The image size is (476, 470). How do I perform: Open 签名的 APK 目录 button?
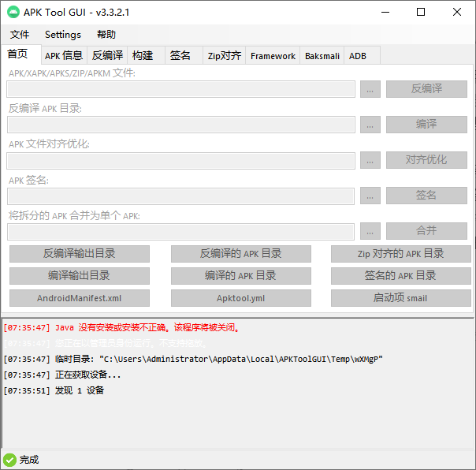[x=400, y=276]
